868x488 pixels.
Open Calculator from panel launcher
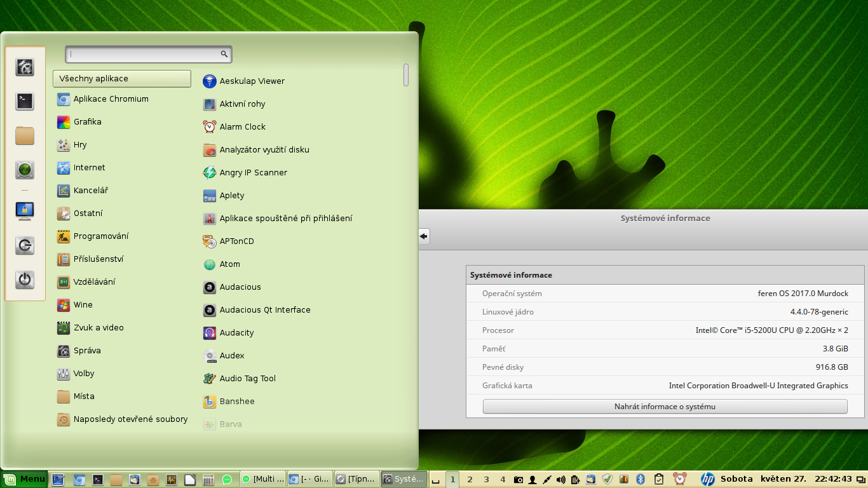click(208, 480)
